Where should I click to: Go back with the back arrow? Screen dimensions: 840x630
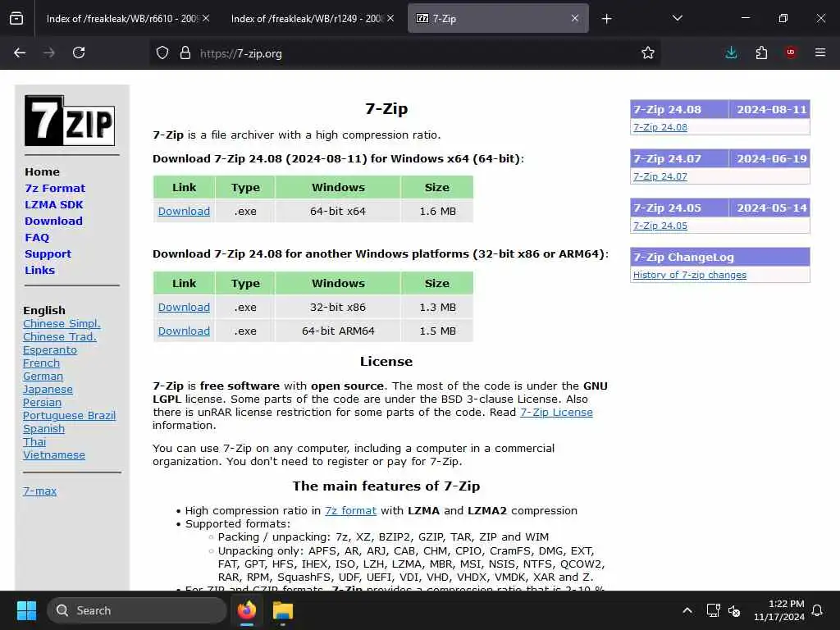tap(20, 52)
